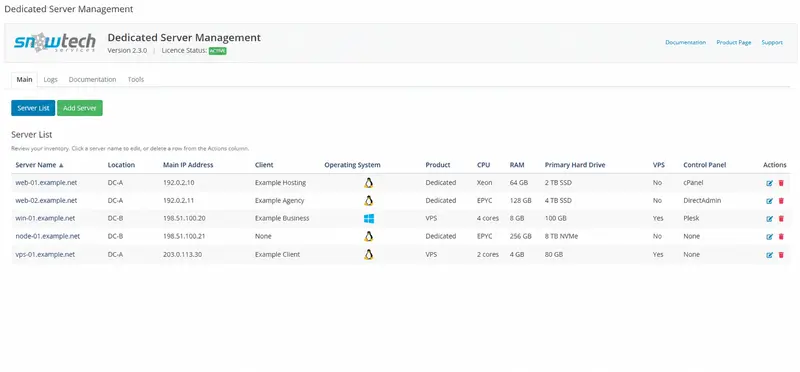Open the Documentation tab

point(92,80)
